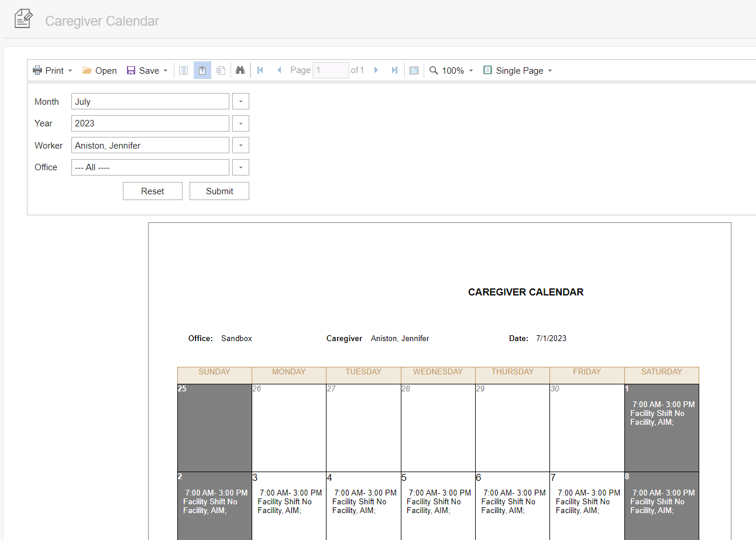This screenshot has width=756, height=540.
Task: Go to last page icon
Action: click(395, 70)
